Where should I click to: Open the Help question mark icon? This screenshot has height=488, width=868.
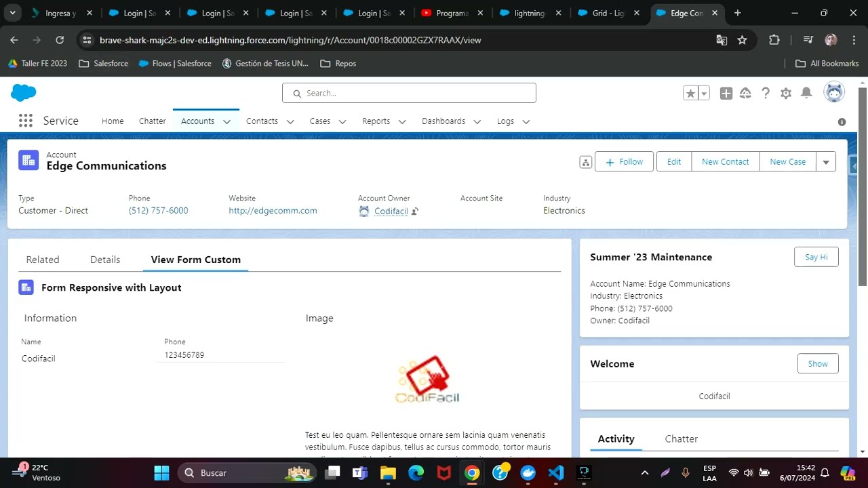(766, 94)
